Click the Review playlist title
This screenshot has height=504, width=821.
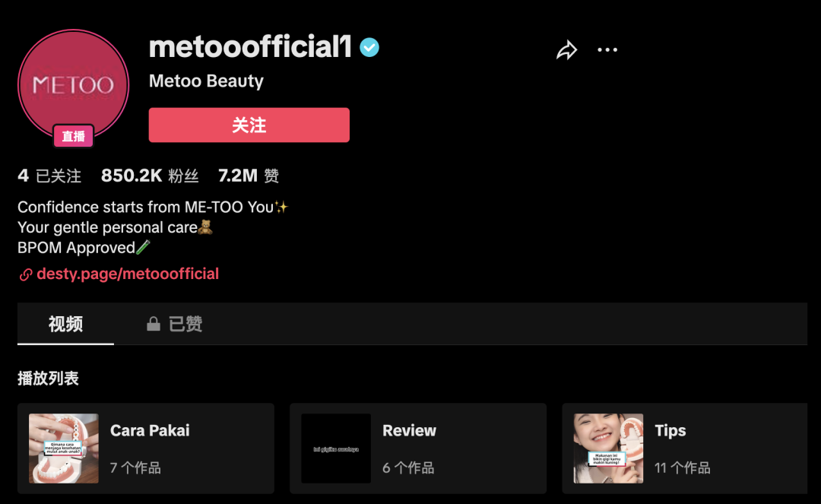point(409,430)
